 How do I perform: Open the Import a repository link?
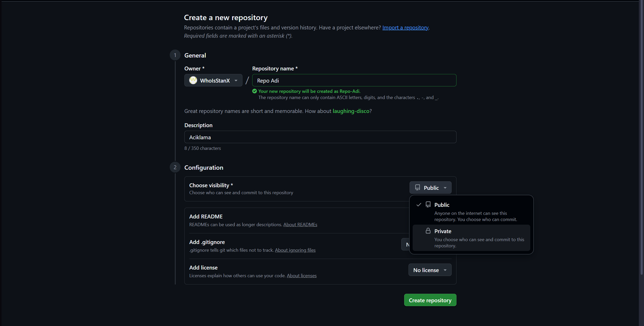coord(405,28)
